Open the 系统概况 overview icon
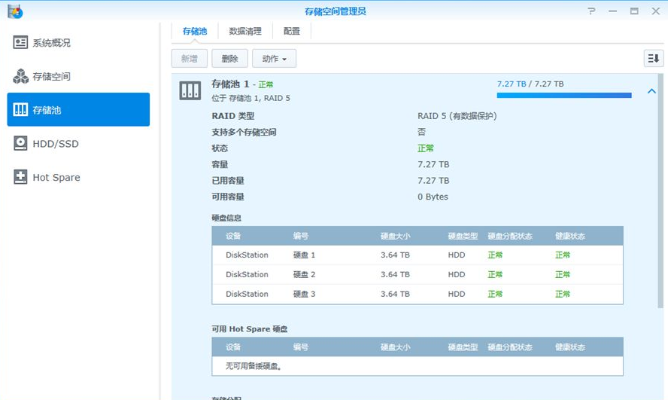 click(x=20, y=42)
